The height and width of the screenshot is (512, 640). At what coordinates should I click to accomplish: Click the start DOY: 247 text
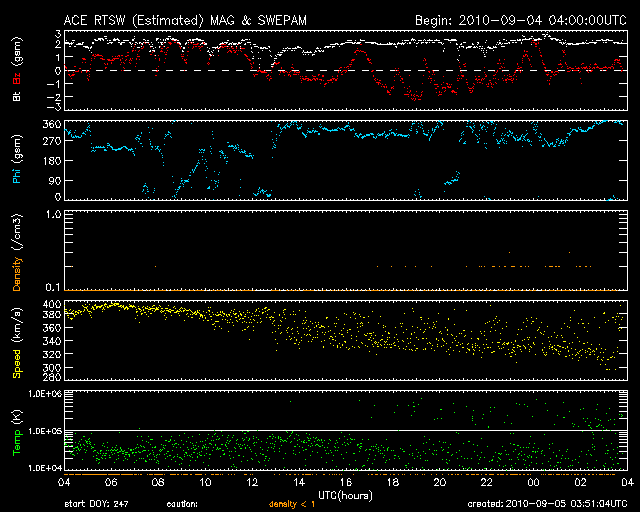pos(95,504)
